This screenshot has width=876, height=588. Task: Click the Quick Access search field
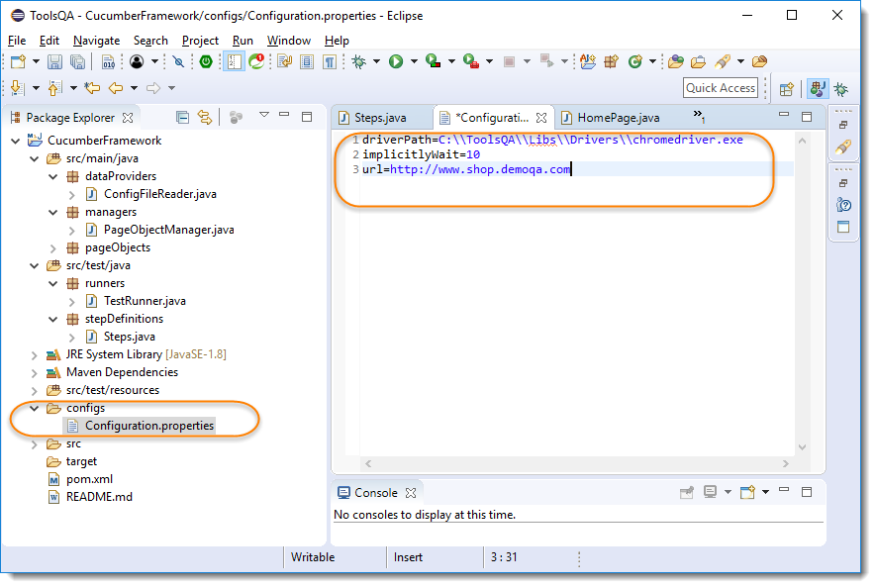pyautogui.click(x=721, y=88)
